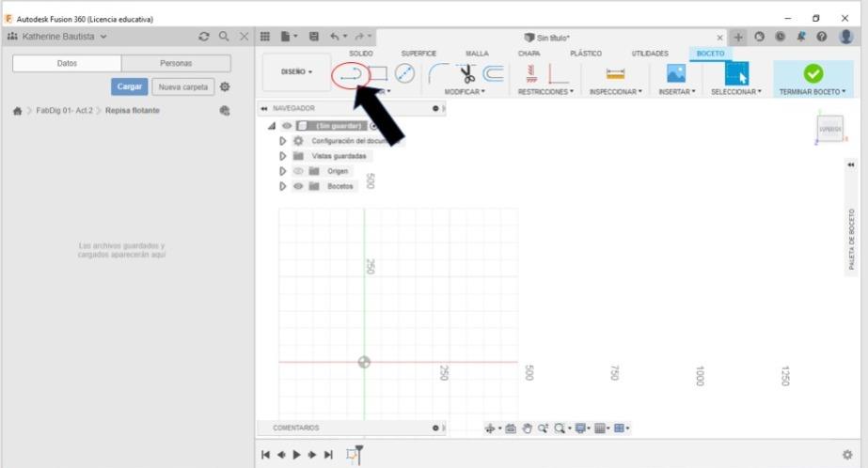Viewport: 868px width, 468px height.
Task: Click the Measure ruler icon
Action: 615,73
